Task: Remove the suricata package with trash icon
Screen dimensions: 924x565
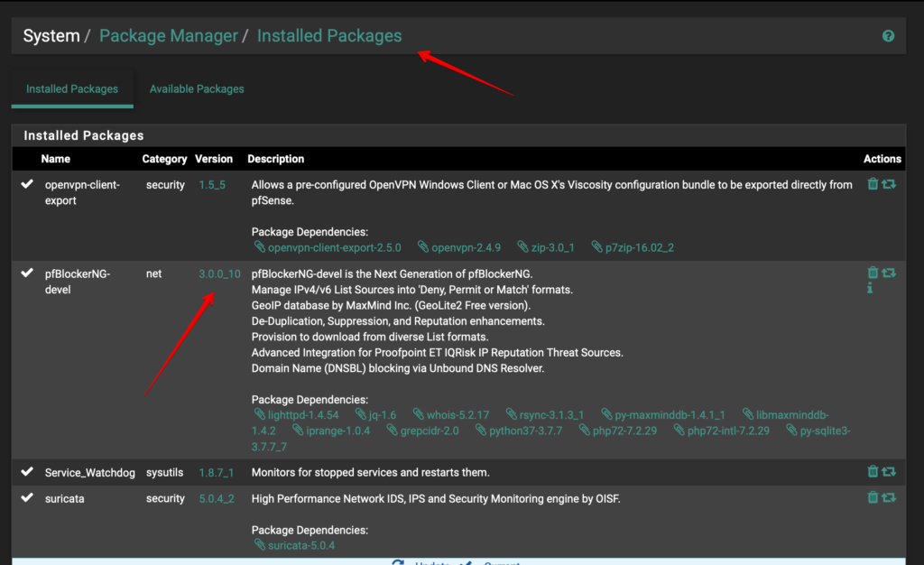Action: coord(873,497)
